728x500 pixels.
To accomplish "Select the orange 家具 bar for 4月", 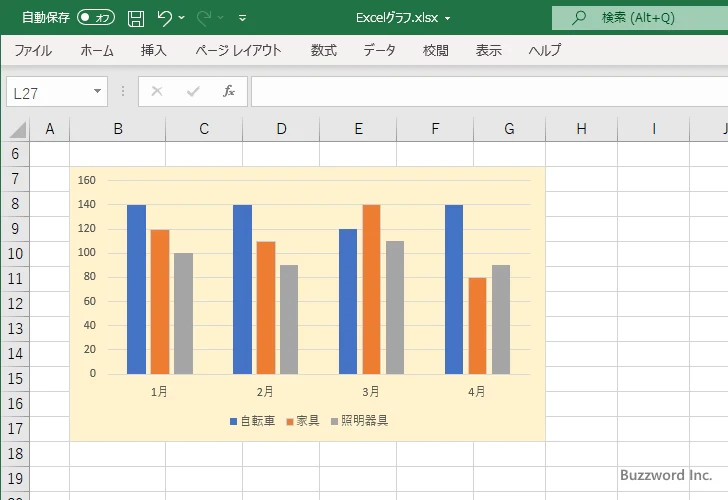I will coord(477,325).
